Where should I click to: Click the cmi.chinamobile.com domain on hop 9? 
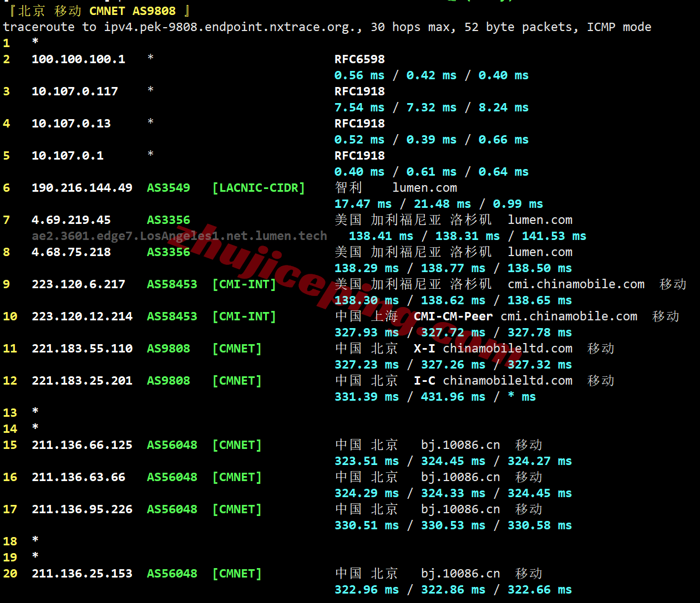576,284
